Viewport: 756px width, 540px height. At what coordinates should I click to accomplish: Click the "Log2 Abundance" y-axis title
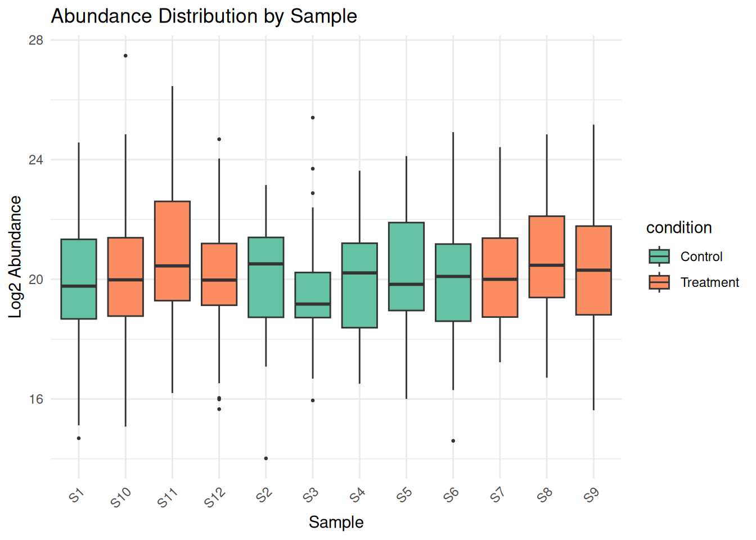tap(15, 256)
